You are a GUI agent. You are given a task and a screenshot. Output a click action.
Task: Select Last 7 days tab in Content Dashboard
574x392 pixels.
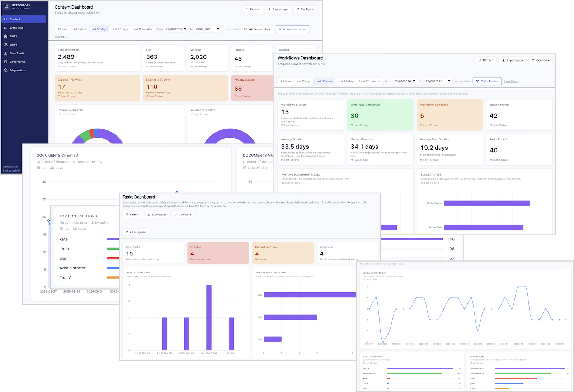tap(79, 29)
